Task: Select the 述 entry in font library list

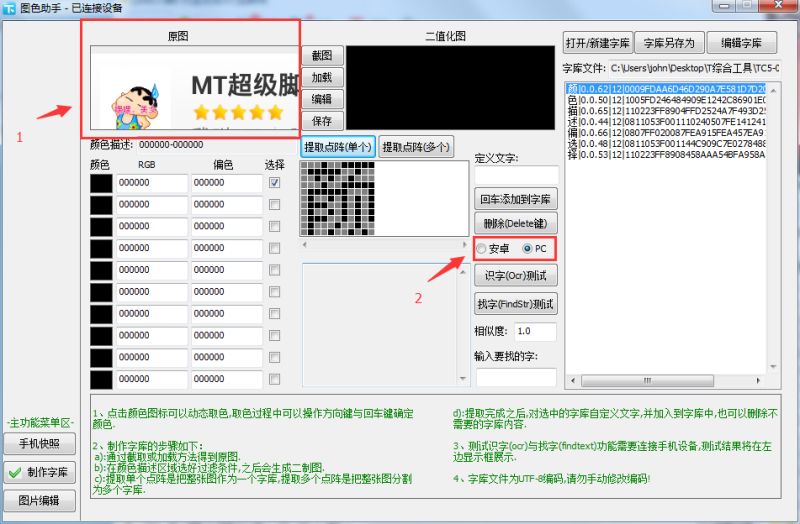Action: [666, 122]
